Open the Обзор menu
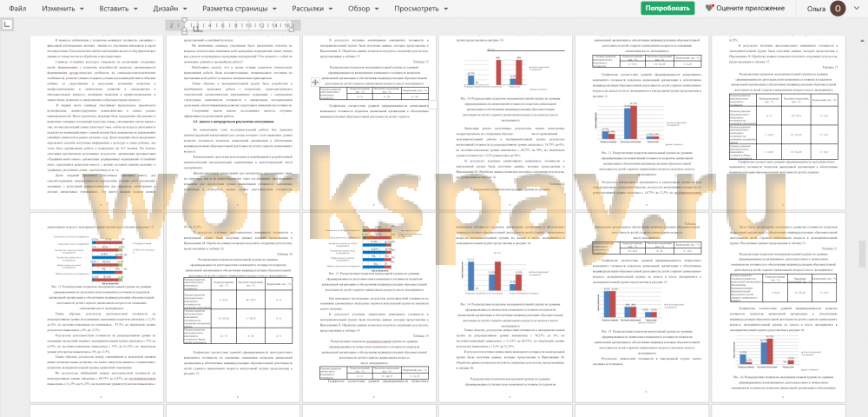Viewport: 868px width, 417px height. pos(364,9)
